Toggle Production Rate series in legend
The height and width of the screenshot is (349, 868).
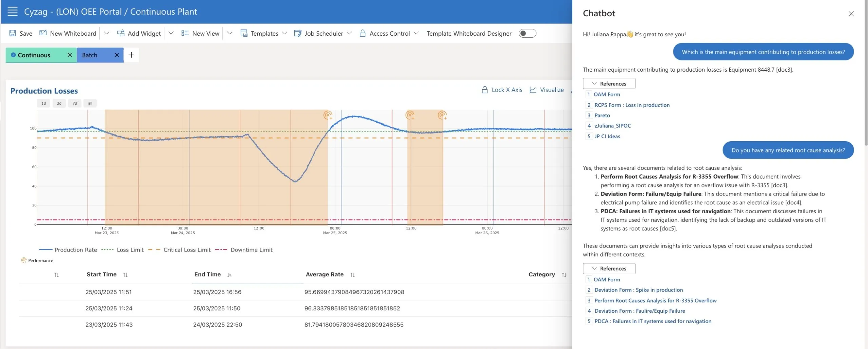point(68,250)
